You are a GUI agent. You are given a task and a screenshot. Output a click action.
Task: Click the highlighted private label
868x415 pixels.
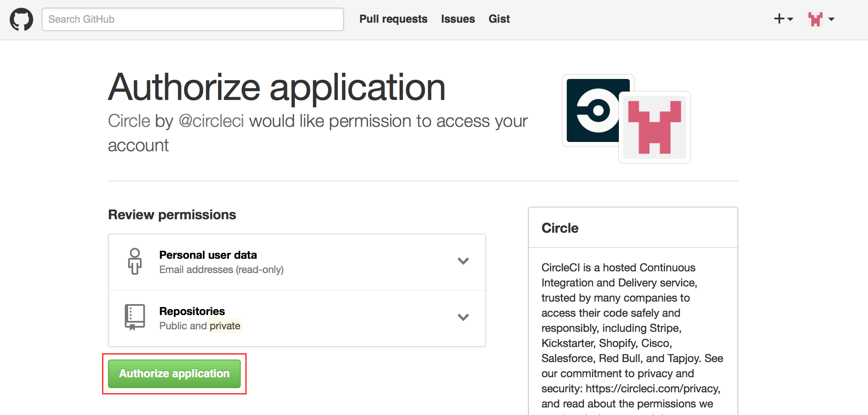point(225,326)
